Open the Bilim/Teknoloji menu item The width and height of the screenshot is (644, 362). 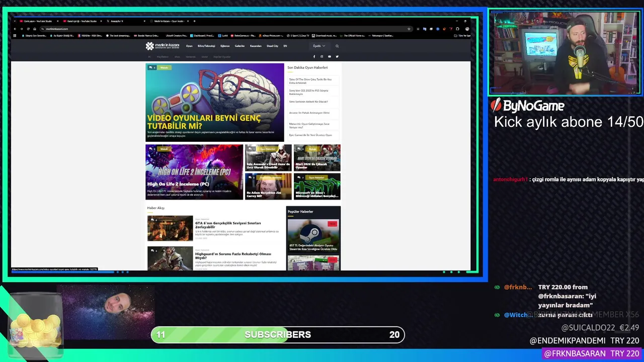pos(206,46)
